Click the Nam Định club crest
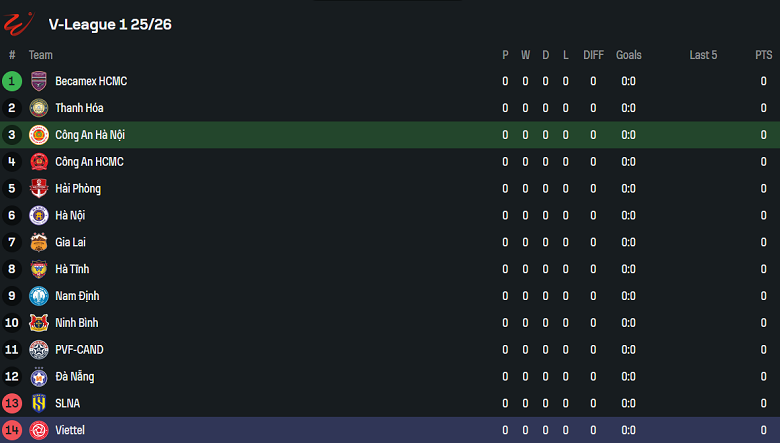 (x=39, y=296)
